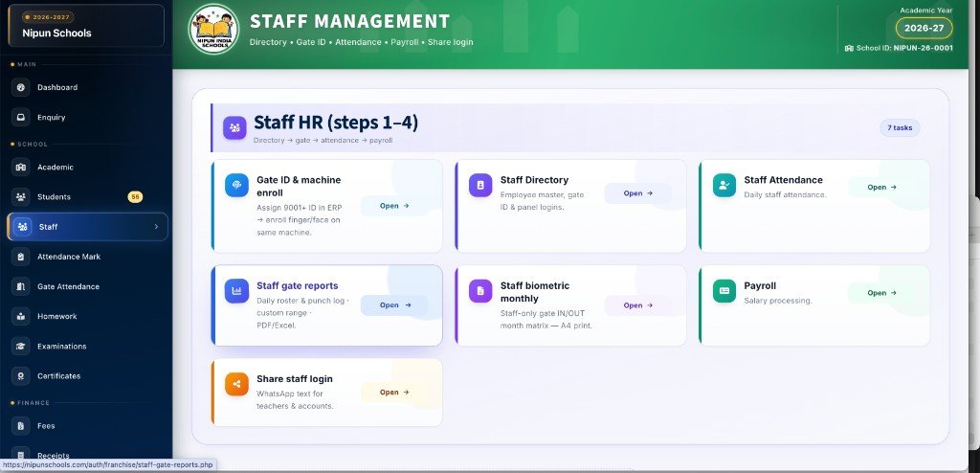Click the purple Staff HR section icon
This screenshot has height=473, width=980.
click(234, 127)
